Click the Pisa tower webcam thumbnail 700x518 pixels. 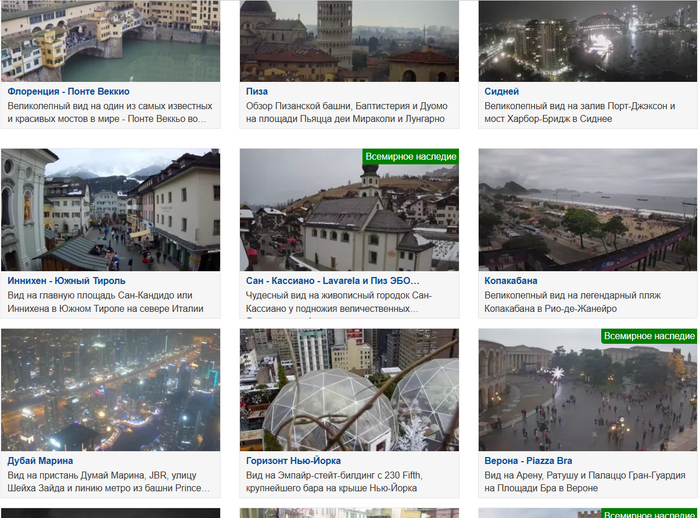point(349,41)
